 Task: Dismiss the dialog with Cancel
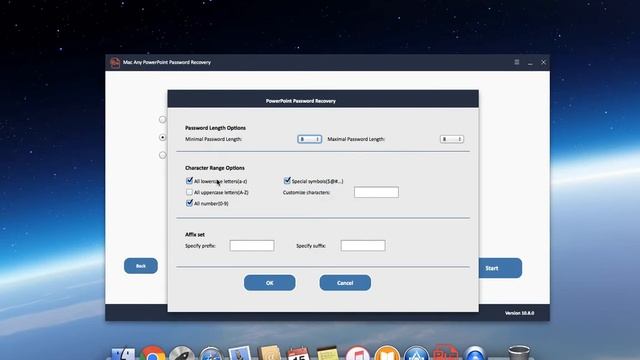345,282
